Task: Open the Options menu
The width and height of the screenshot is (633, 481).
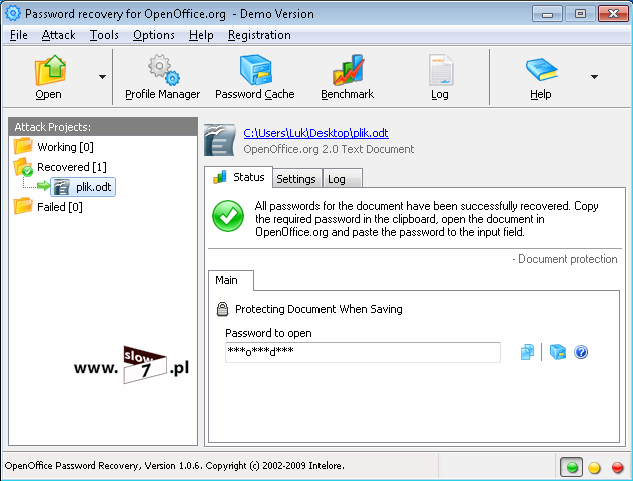Action: click(x=154, y=35)
